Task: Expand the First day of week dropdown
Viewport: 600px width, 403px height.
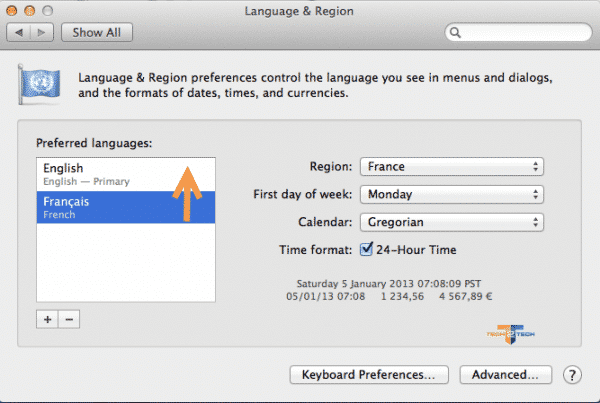Action: click(452, 194)
